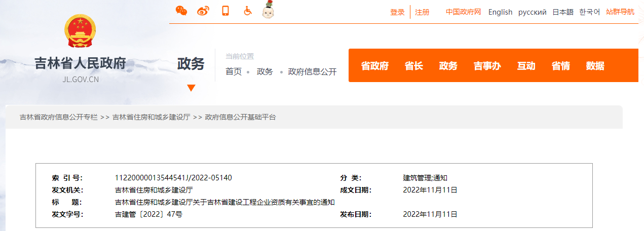Click the national emblem logo

(80, 32)
